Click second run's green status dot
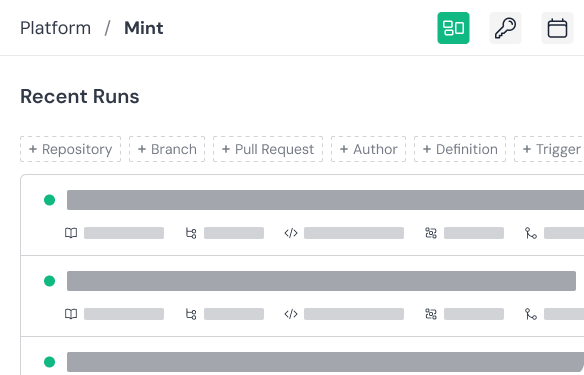 [x=50, y=281]
